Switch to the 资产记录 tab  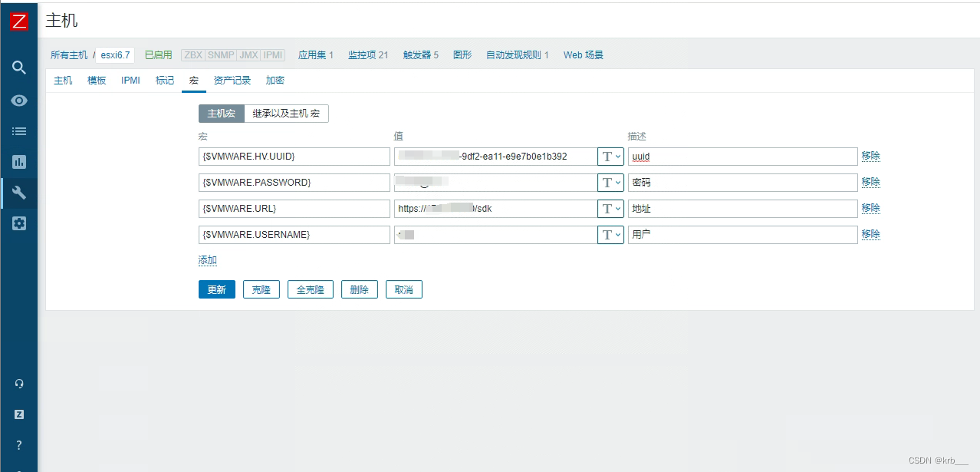(232, 80)
